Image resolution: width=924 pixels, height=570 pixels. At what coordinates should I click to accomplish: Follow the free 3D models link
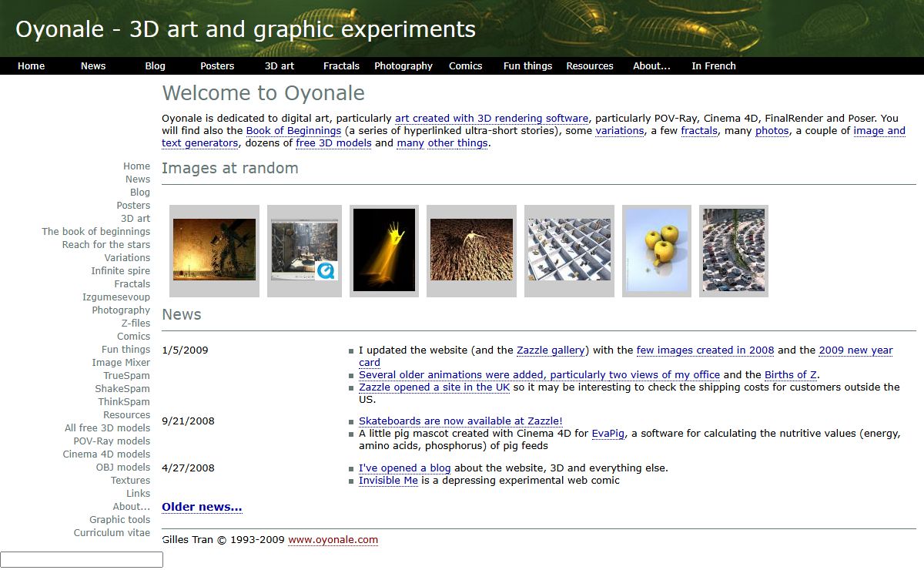point(334,143)
